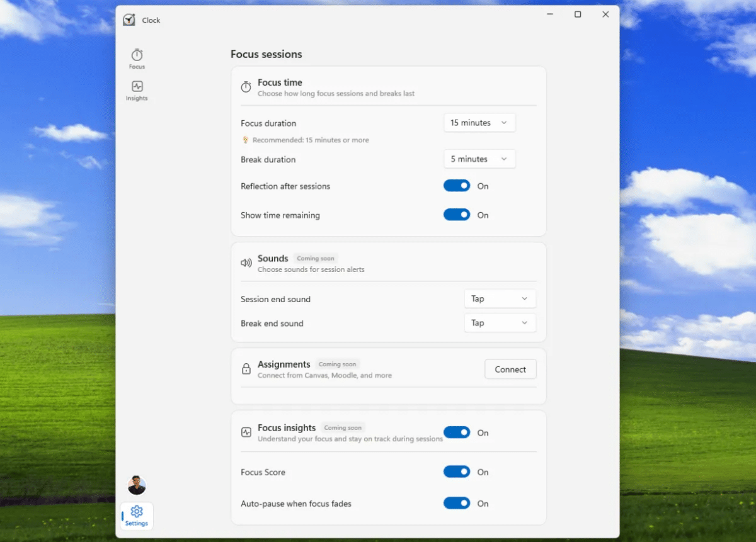Click the Settings gear in the sidebar

pos(137,516)
